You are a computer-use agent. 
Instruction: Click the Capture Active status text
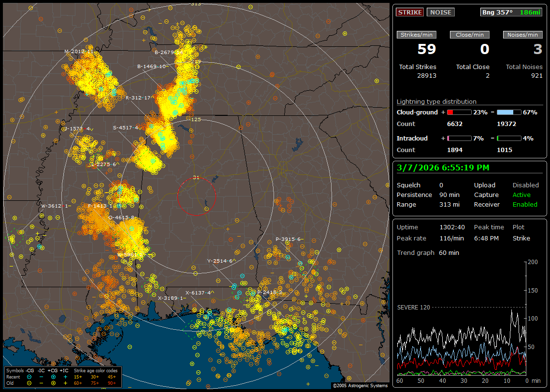click(x=521, y=195)
